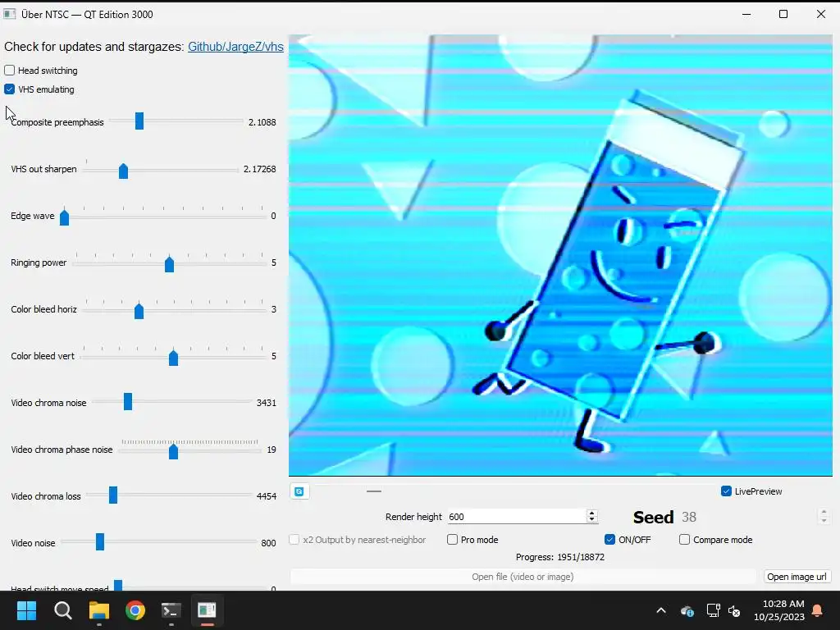Click the VHS out sharpen value 2.17268

pyautogui.click(x=259, y=169)
